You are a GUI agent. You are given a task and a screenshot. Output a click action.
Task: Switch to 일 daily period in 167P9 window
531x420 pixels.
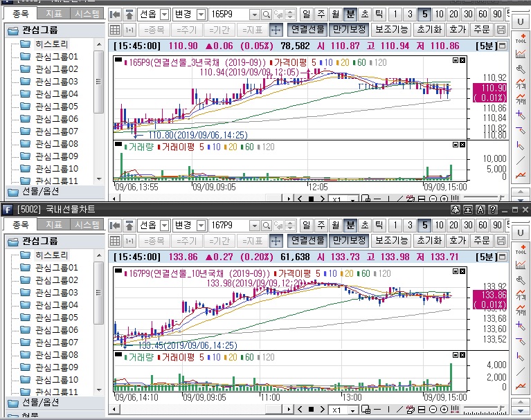[307, 226]
